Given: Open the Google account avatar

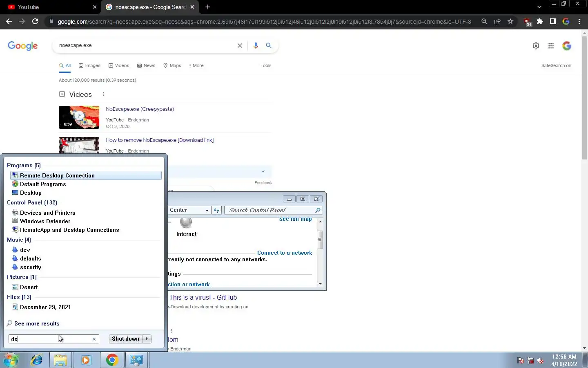Looking at the screenshot, I should coord(567,46).
